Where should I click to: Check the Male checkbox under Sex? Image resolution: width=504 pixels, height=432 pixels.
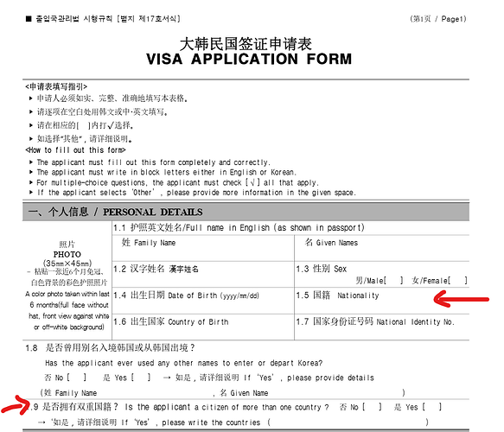click(393, 281)
